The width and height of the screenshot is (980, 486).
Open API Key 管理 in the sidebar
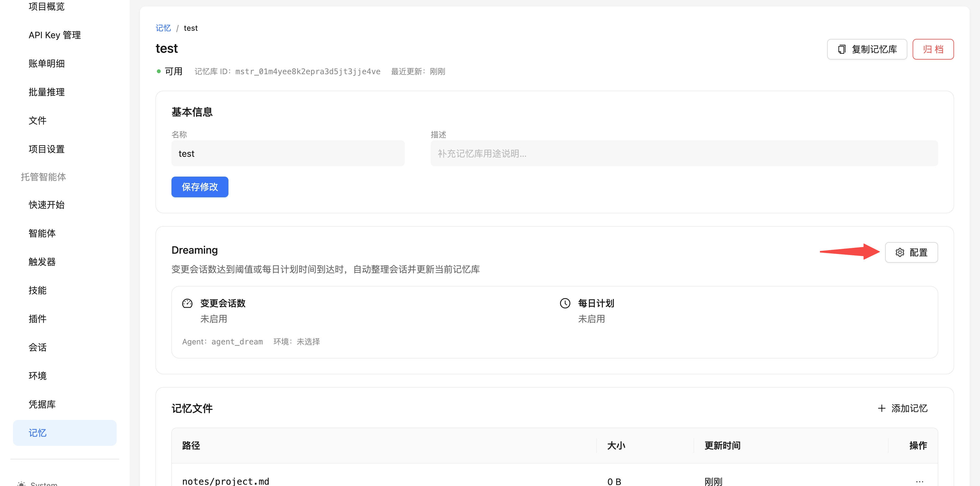click(x=55, y=35)
